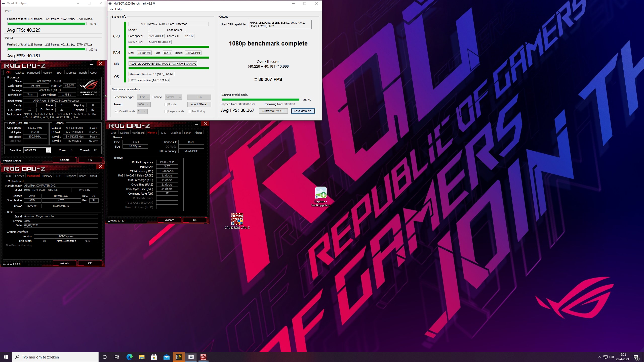The height and width of the screenshot is (362, 644).
Task: Open the Mail app from the taskbar
Action: 167,357
